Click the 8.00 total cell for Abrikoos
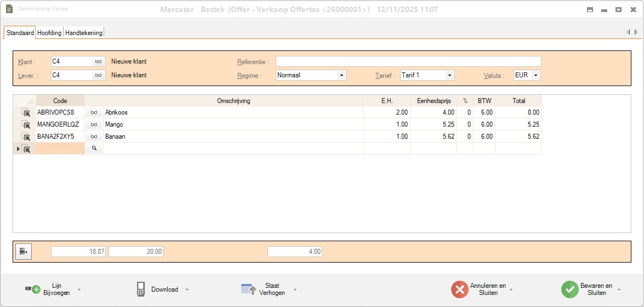Image resolution: width=644 pixels, height=307 pixels. [518, 112]
